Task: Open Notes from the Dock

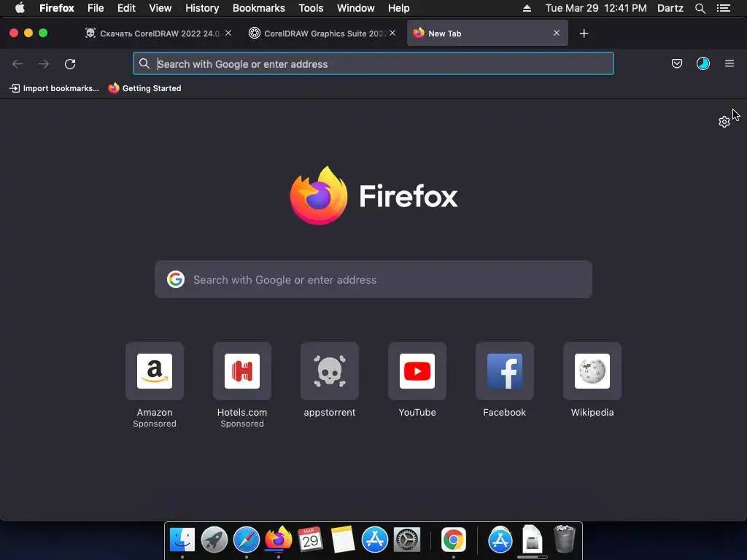Action: coord(343,540)
